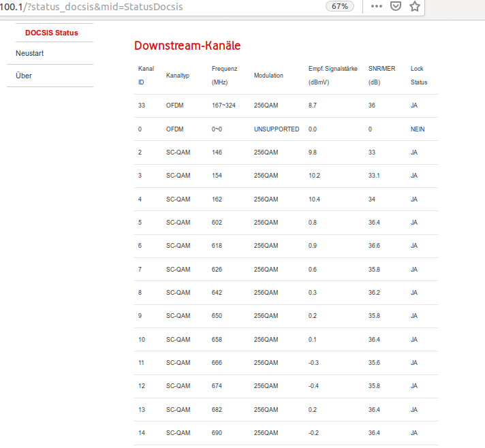Image resolution: width=485 pixels, height=448 pixels.
Task: Click the SNR/MER (dB) column header
Action: tap(381, 75)
